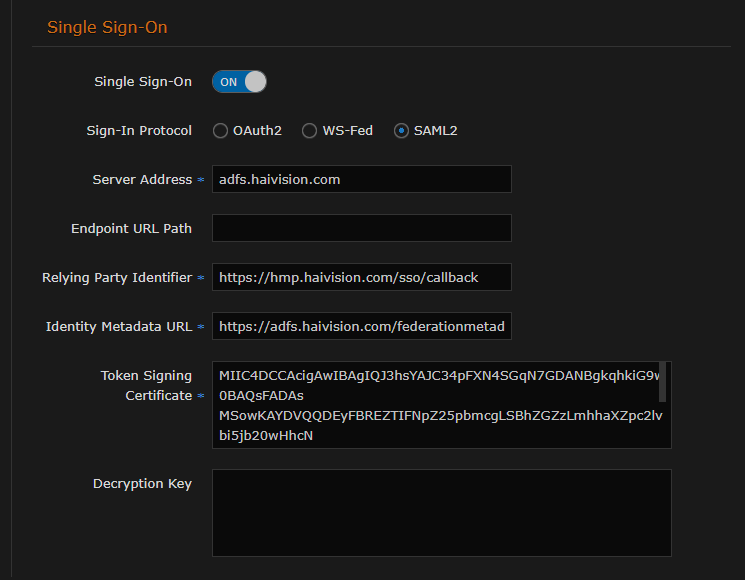Click inside the Token Signing Certificate textbox
The height and width of the screenshot is (580, 745).
(x=435, y=405)
